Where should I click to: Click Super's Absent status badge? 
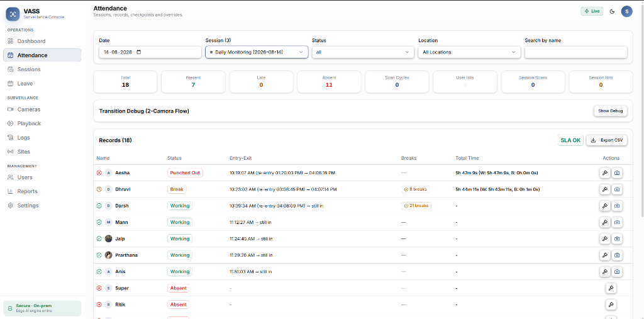tap(178, 288)
